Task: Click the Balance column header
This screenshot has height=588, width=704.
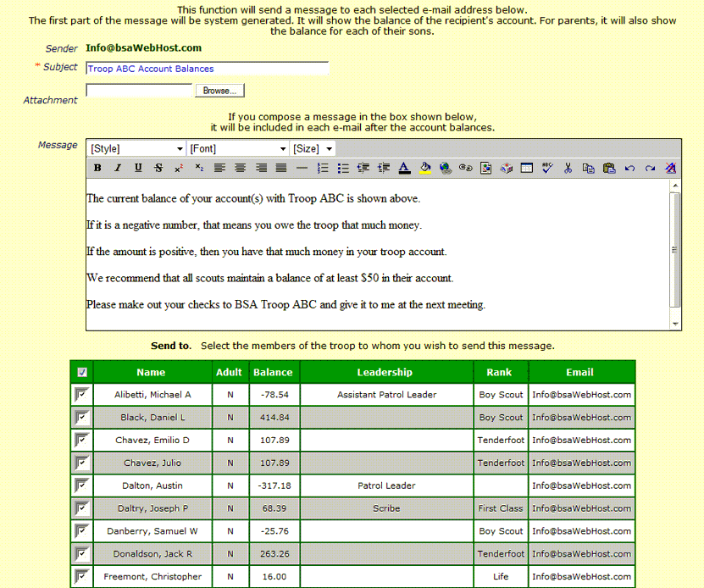Action: click(273, 373)
